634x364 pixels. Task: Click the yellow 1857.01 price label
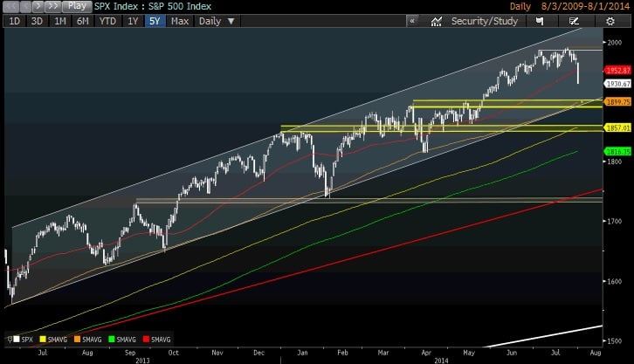click(617, 127)
